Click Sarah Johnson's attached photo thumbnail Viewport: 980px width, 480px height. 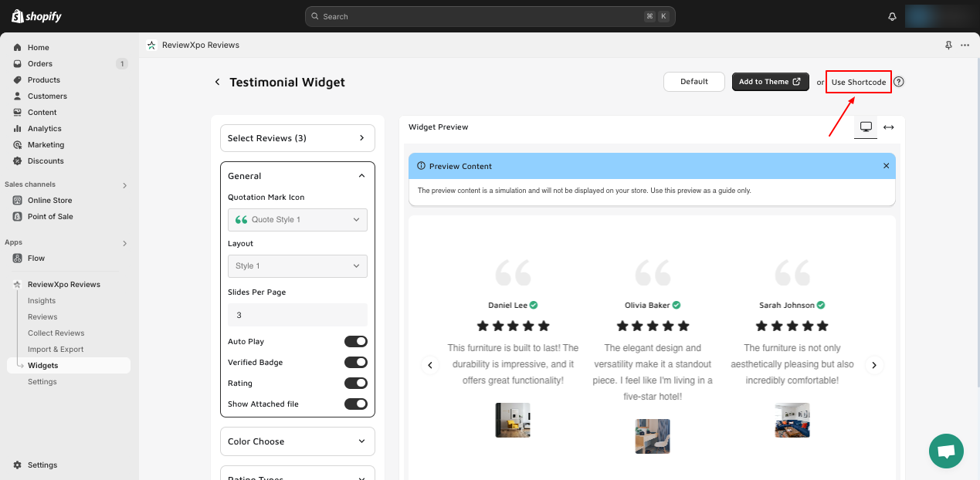[x=792, y=420]
